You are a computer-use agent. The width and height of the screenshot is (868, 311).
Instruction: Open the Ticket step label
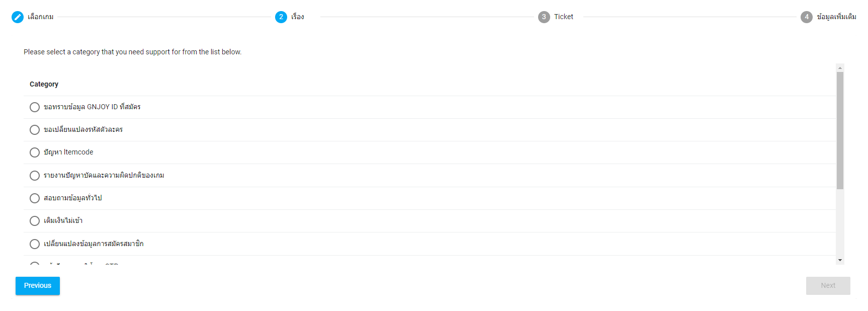[564, 17]
